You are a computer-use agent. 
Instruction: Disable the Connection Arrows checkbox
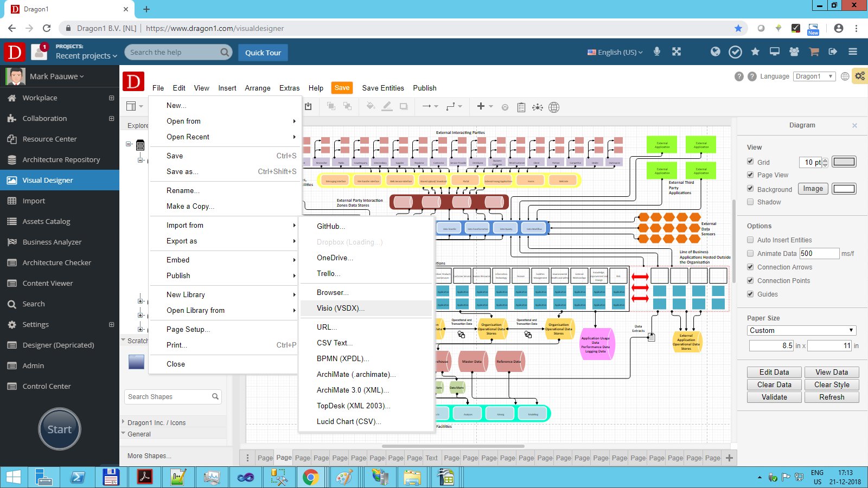point(750,267)
